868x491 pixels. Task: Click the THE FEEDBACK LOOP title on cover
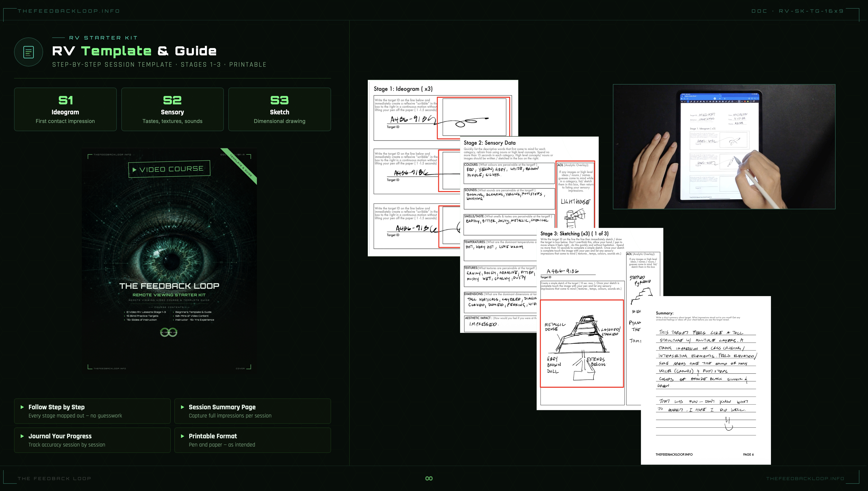[169, 286]
